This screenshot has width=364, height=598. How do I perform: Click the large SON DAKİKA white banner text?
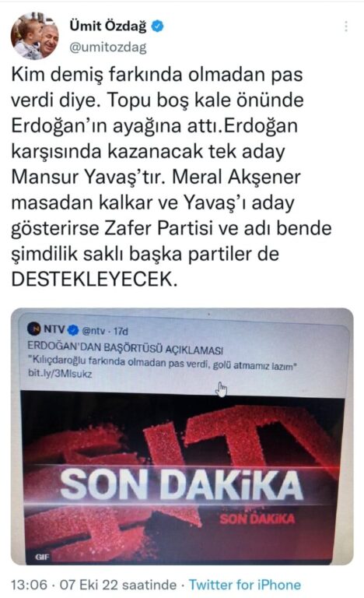[x=181, y=485]
